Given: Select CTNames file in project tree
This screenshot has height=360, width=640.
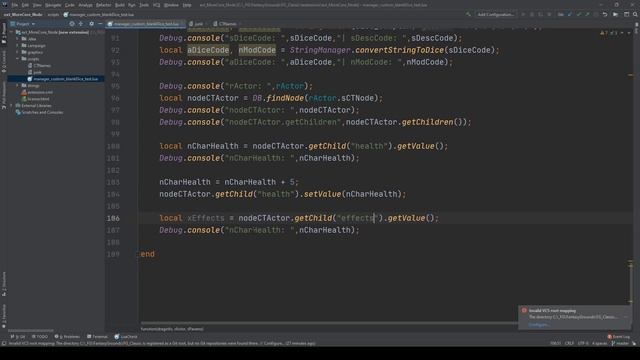Looking at the screenshot, I should click(x=39, y=66).
